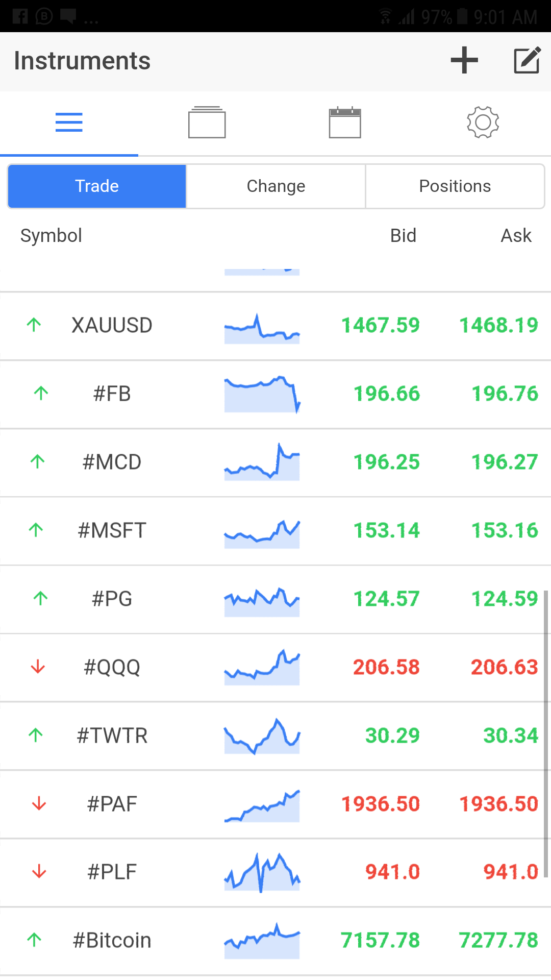Screen dimensions: 551x980
Task: Tap the #TWTR symbol name
Action: pos(112,736)
